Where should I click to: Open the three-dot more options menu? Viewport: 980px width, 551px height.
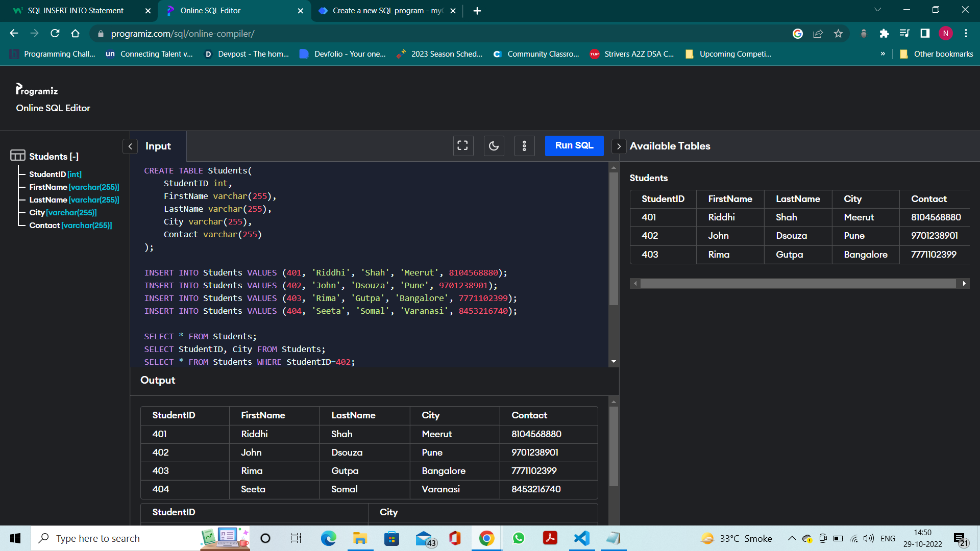click(524, 146)
